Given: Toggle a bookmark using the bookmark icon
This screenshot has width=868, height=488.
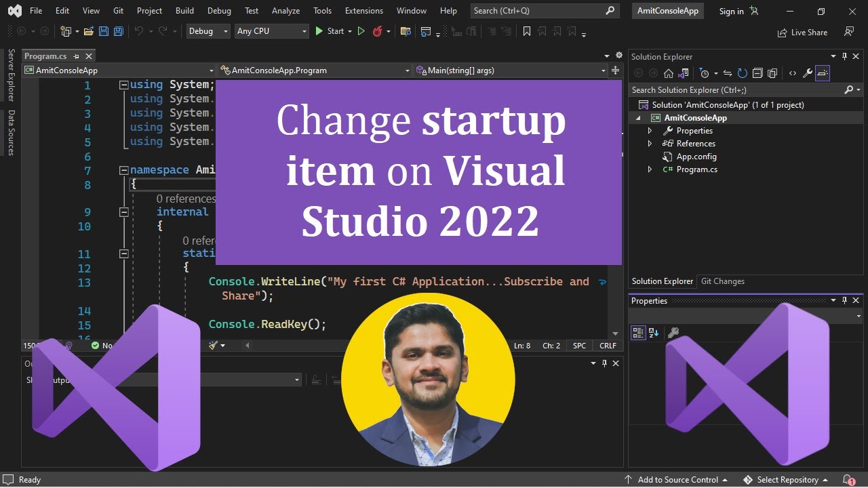Looking at the screenshot, I should pos(526,31).
